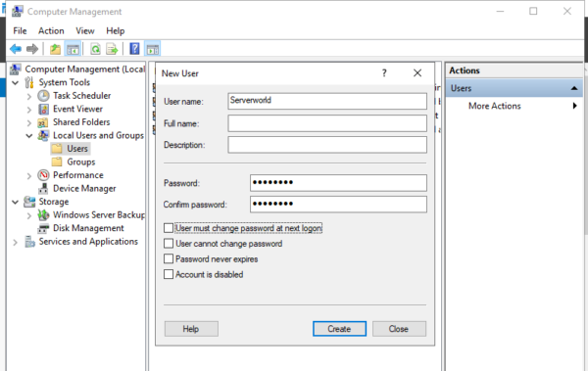
Task: Toggle Show/Hide Action Pane toolbar icon
Action: pos(153,49)
